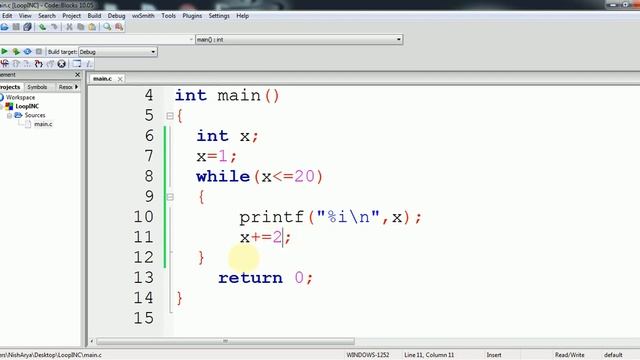Open the Debug menu

click(116, 16)
